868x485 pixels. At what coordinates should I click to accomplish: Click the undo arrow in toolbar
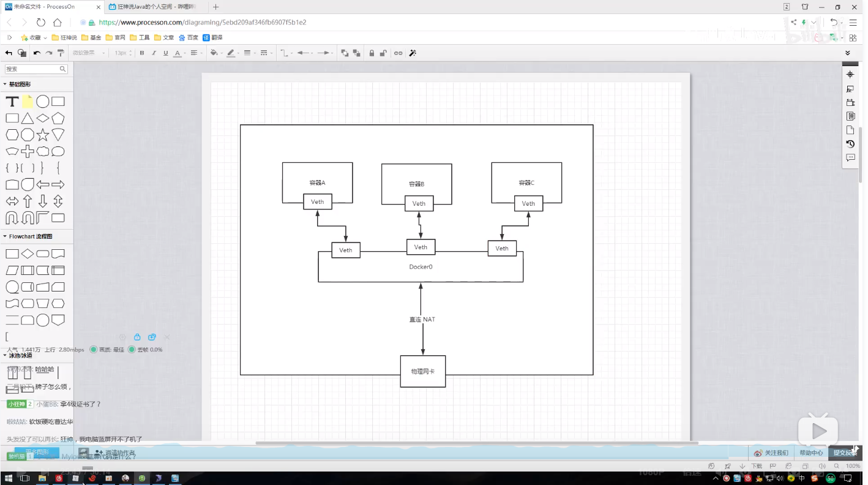(x=37, y=53)
